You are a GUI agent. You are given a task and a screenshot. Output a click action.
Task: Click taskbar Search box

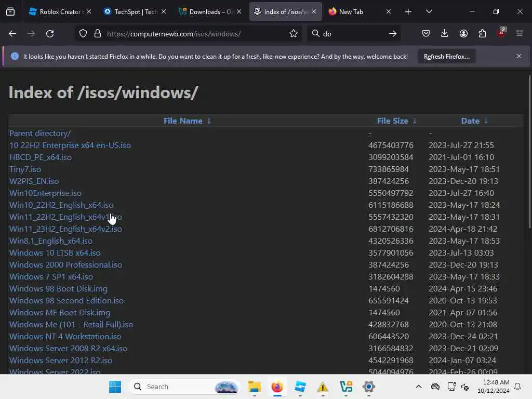coord(185,387)
